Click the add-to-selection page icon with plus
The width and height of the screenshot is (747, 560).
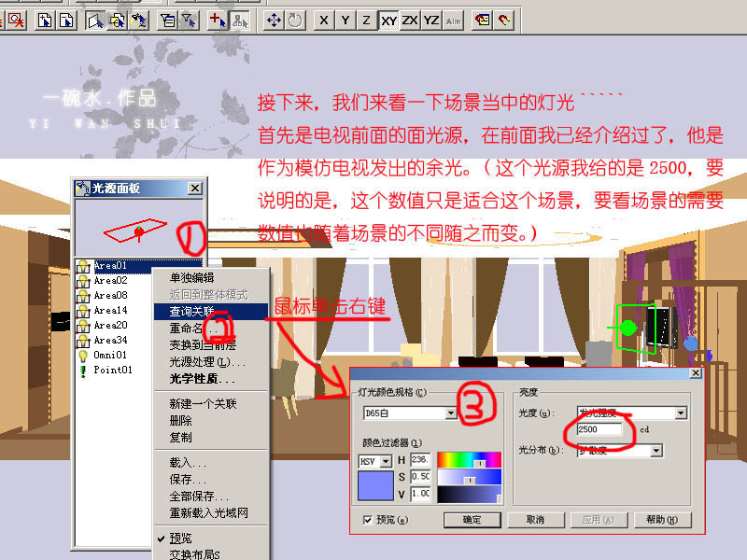(45, 21)
